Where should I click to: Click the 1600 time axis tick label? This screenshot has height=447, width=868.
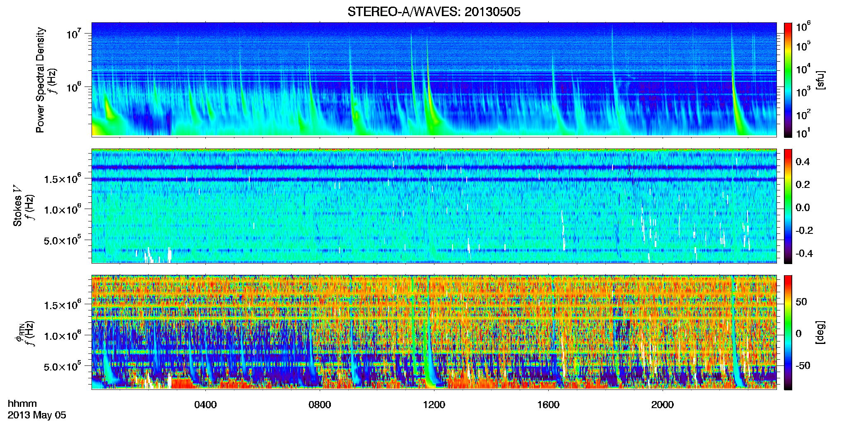[x=548, y=405]
